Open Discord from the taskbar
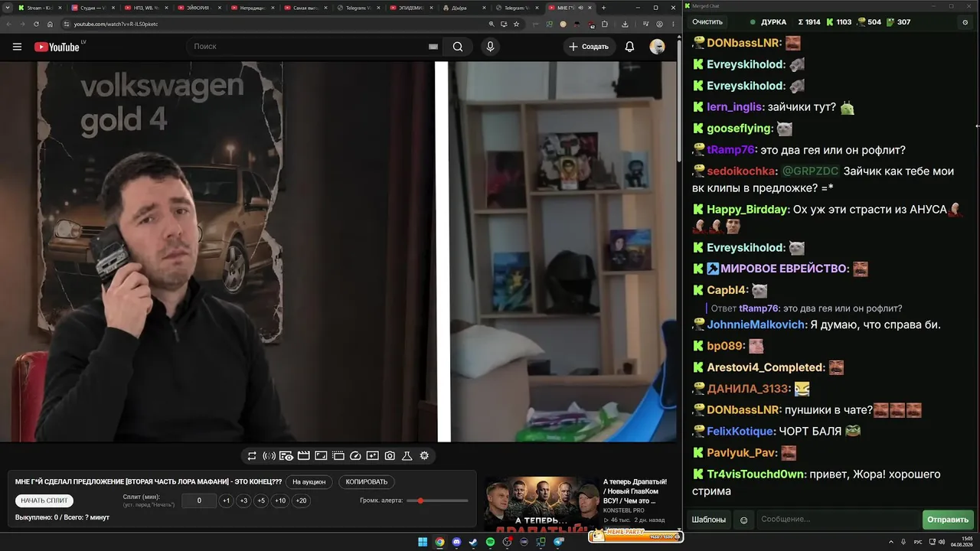Screen dimensions: 980x551 (x=456, y=543)
